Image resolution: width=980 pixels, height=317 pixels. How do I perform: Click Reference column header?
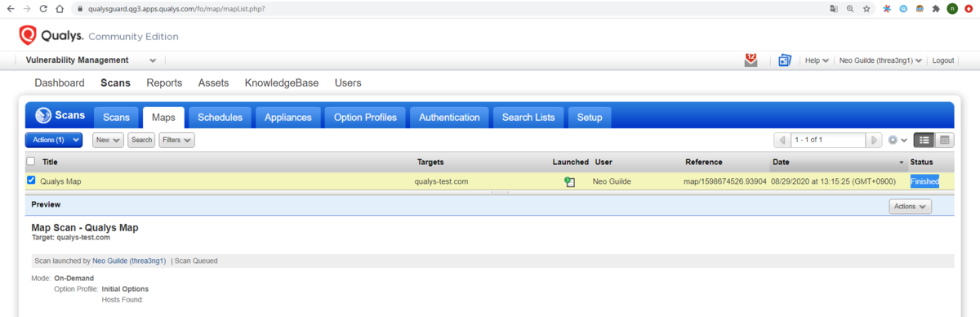click(704, 162)
